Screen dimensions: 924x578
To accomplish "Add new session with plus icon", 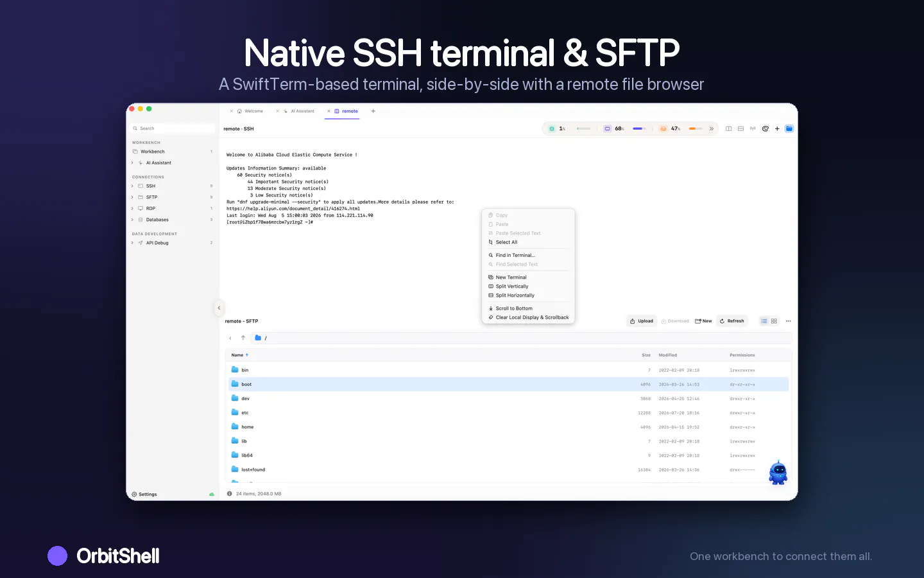I will pos(777,128).
